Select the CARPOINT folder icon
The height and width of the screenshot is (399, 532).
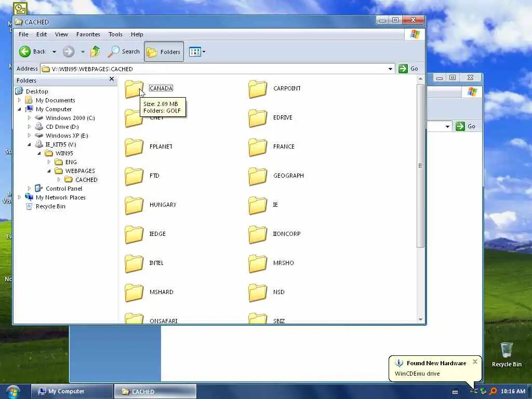click(258, 89)
